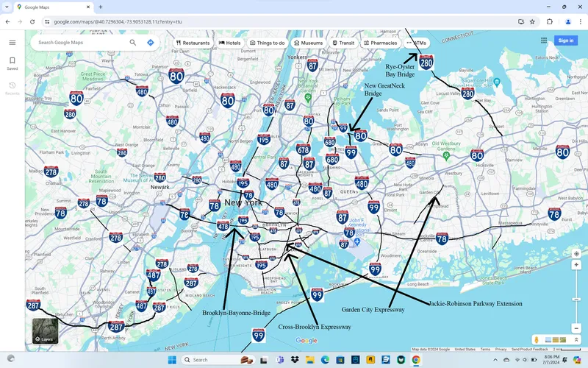Select the New York Botanical Garden pin
The width and height of the screenshot is (588, 368).
pos(308,98)
